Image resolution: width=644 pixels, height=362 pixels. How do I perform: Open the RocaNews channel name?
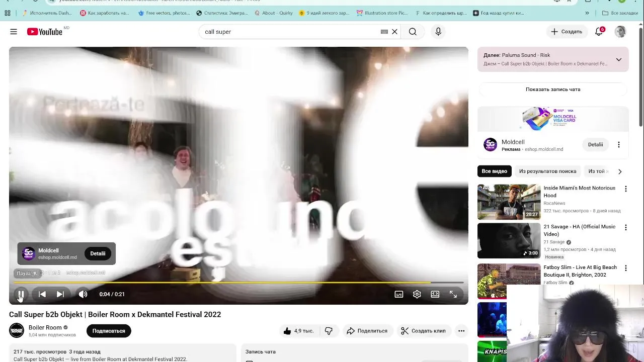[554, 203]
